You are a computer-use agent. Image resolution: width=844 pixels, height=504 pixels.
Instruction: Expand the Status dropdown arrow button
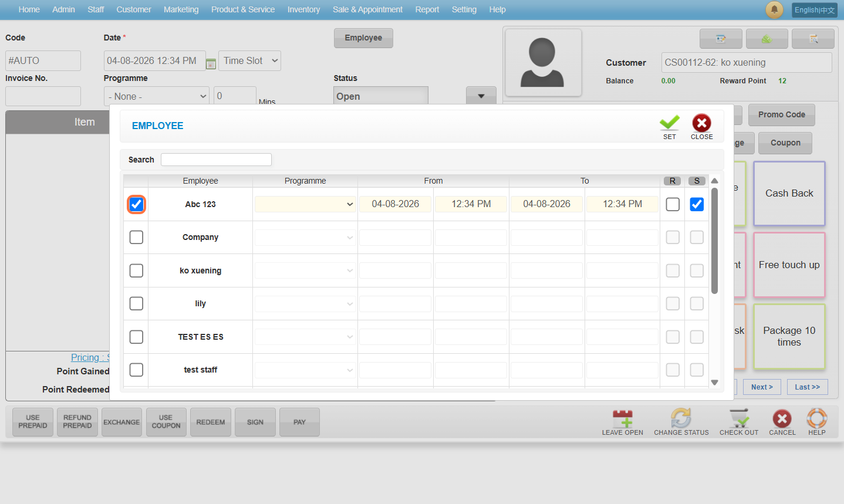point(481,96)
